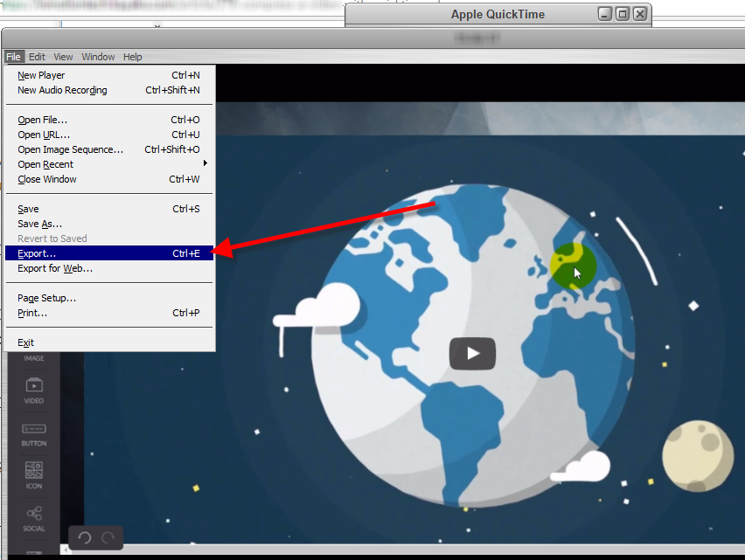Maximize the Apple QuickTime window
The width and height of the screenshot is (745, 560).
tap(623, 14)
